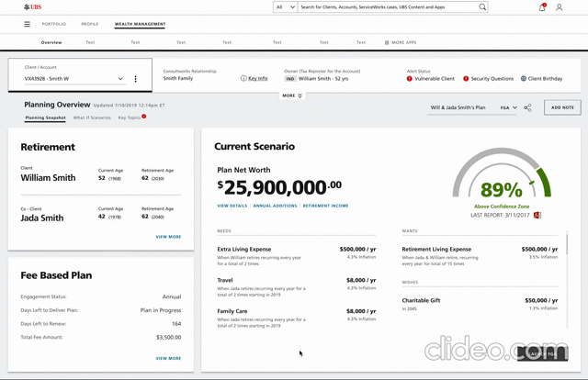Open the All search scope dropdown
This screenshot has height=380, width=588.
286,6
